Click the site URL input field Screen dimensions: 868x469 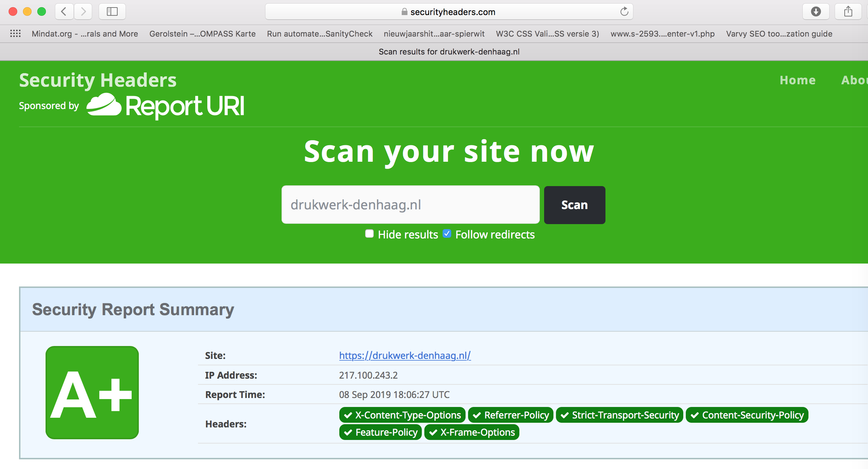click(x=410, y=205)
